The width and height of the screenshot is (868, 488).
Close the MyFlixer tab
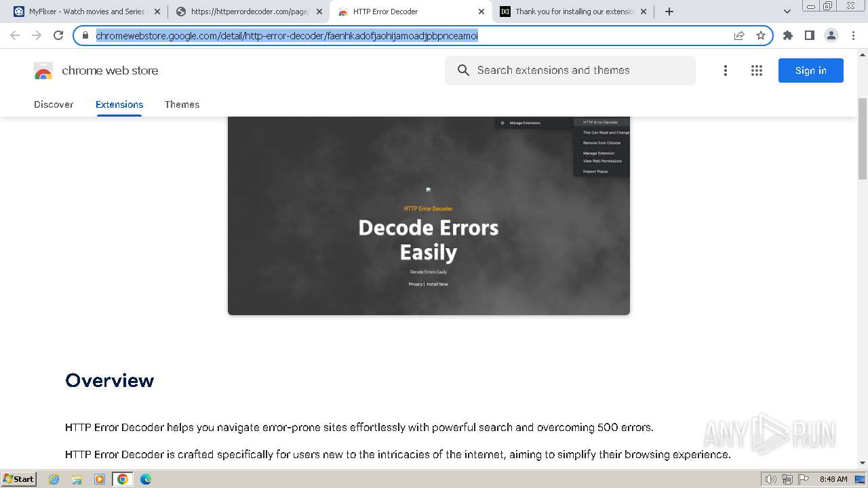click(x=157, y=12)
